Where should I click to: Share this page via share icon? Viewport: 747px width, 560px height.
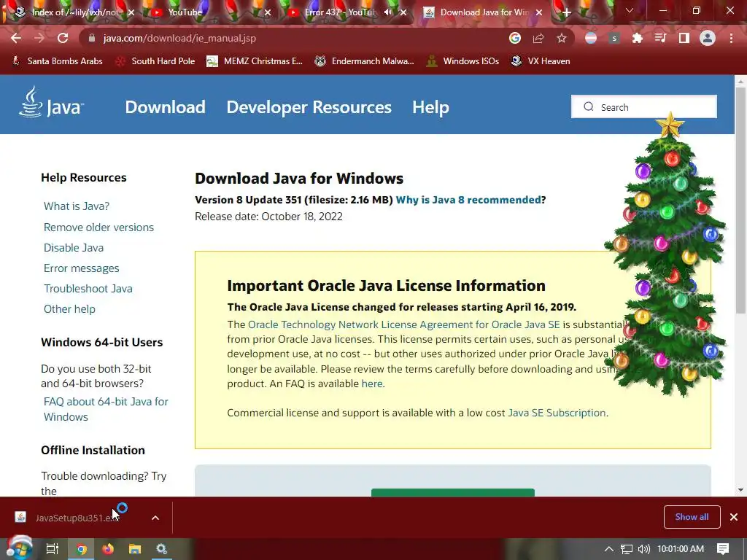click(x=538, y=38)
